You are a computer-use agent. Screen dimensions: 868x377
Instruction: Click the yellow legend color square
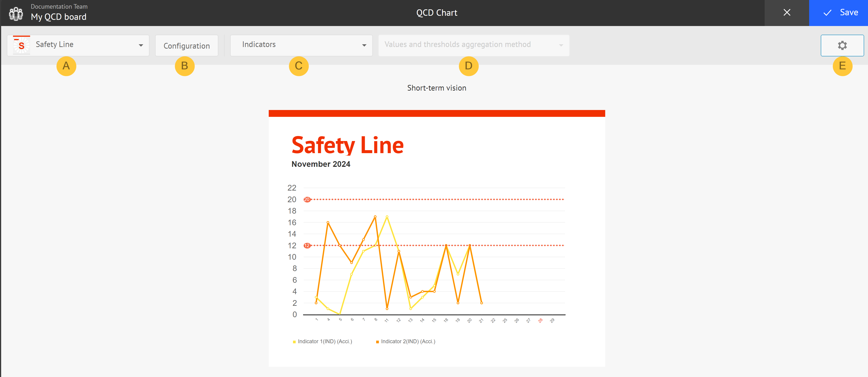(x=295, y=341)
